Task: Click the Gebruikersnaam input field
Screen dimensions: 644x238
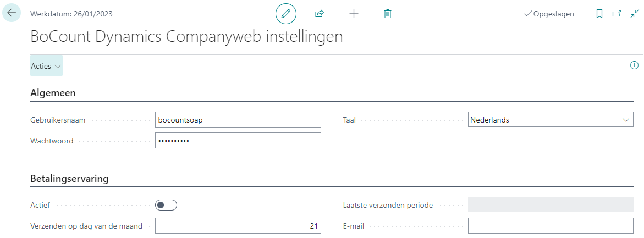Action: click(238, 120)
